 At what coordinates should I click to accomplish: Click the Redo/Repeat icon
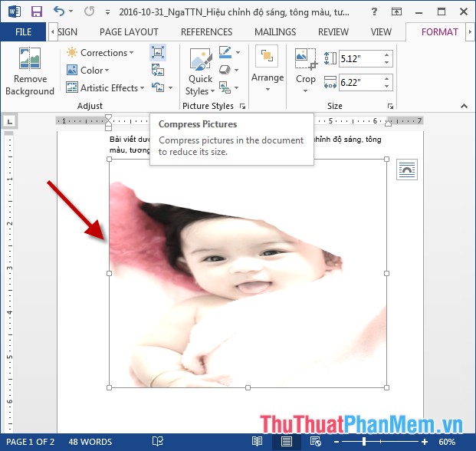point(89,12)
